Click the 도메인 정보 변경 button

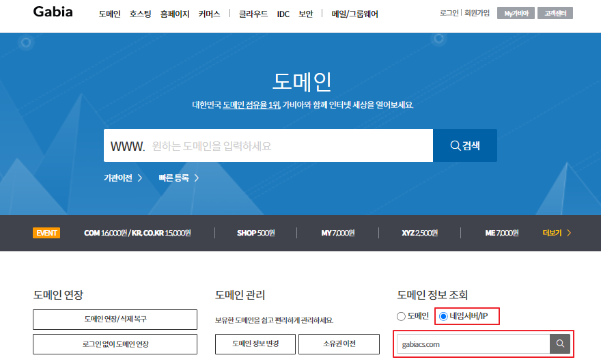click(255, 344)
